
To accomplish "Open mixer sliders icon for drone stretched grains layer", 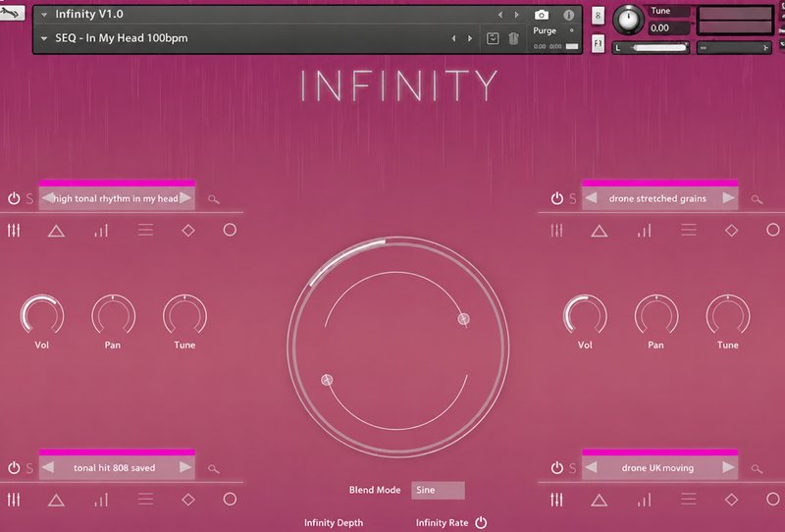I will pos(556,231).
